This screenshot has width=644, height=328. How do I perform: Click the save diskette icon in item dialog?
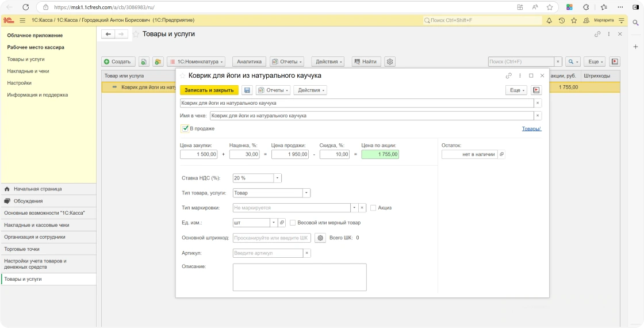(x=247, y=90)
